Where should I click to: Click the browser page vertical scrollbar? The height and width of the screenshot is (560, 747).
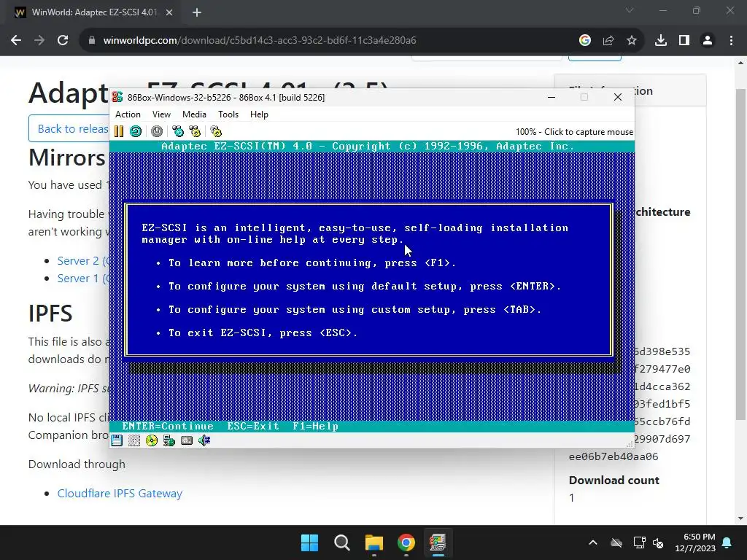[x=740, y=254]
